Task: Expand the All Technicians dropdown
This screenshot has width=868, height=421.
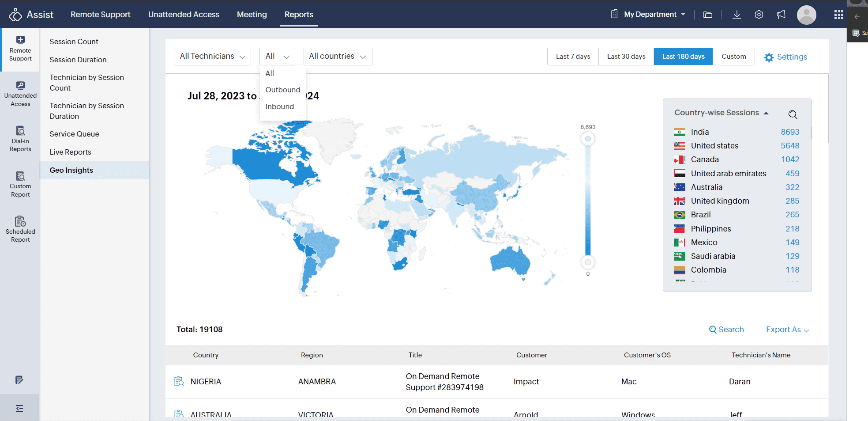Action: [212, 57]
